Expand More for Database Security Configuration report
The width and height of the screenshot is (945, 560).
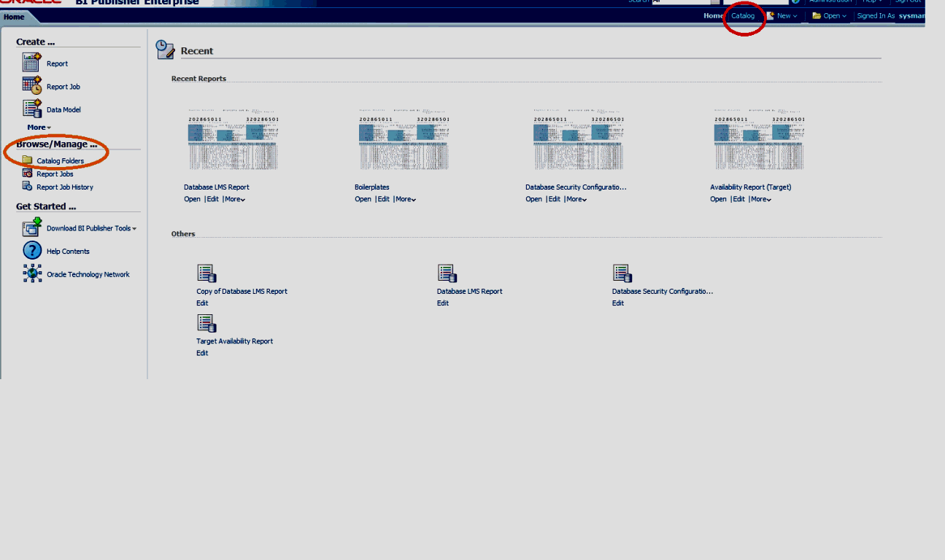tap(576, 199)
